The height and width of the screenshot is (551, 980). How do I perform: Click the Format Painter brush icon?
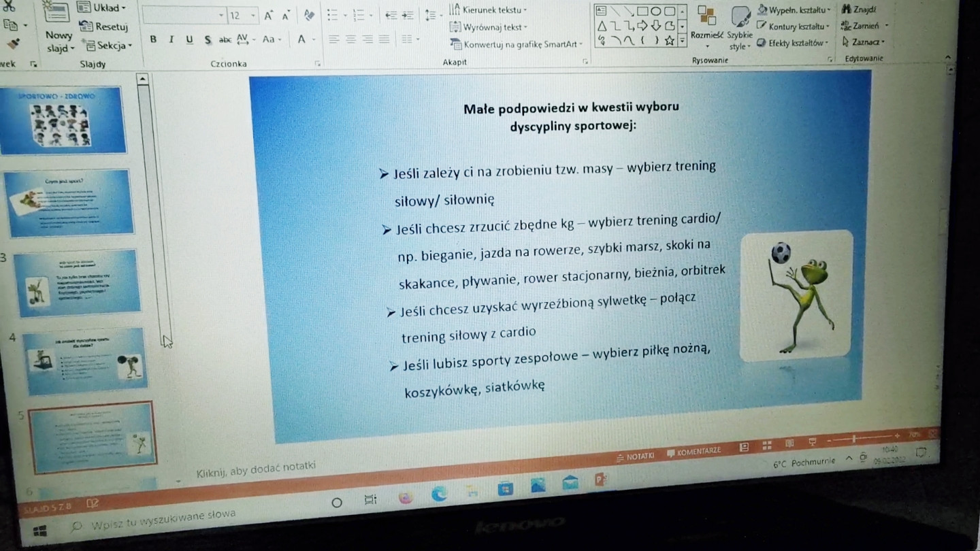tap(14, 44)
